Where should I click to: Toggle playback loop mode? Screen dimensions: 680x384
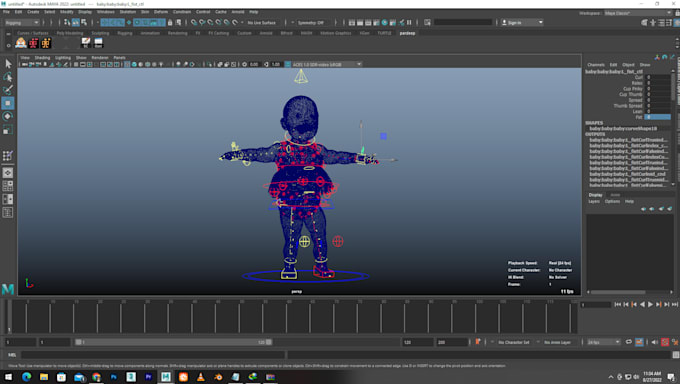tap(628, 342)
